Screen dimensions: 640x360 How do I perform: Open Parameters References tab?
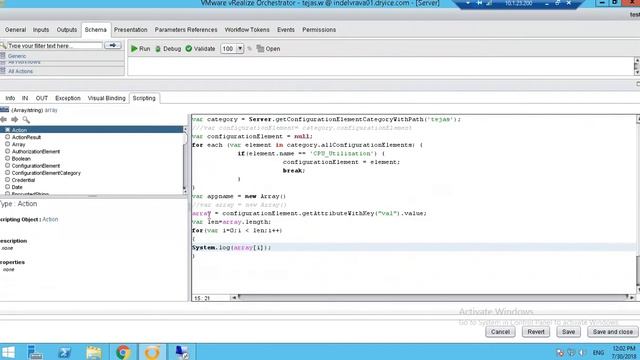[x=186, y=30]
